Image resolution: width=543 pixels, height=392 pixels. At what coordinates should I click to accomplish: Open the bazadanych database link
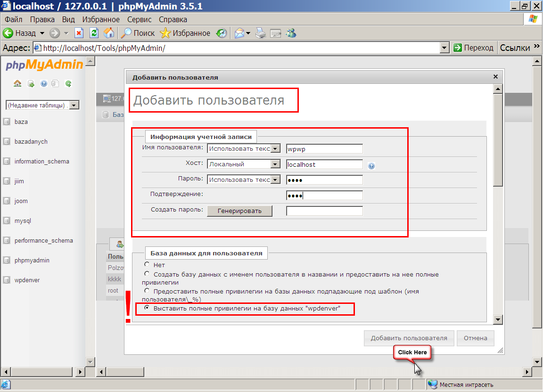pyautogui.click(x=31, y=142)
